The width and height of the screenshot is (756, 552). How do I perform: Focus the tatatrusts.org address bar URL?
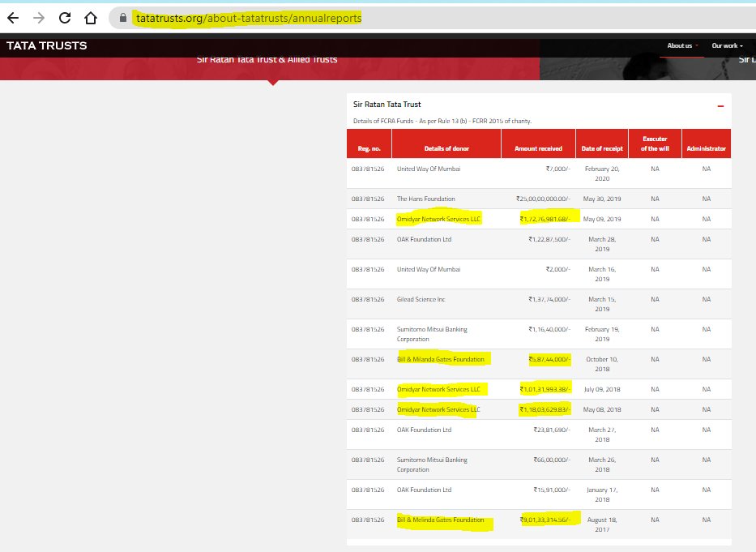click(249, 19)
